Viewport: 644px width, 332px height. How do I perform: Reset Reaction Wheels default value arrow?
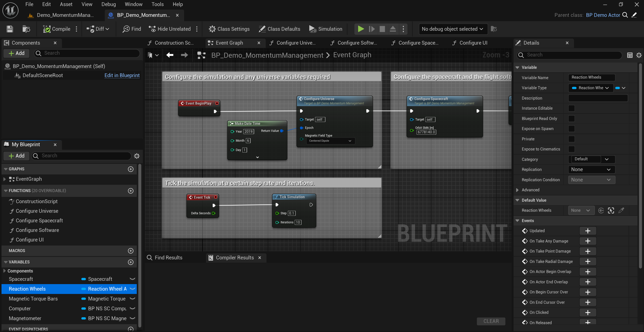click(x=601, y=210)
